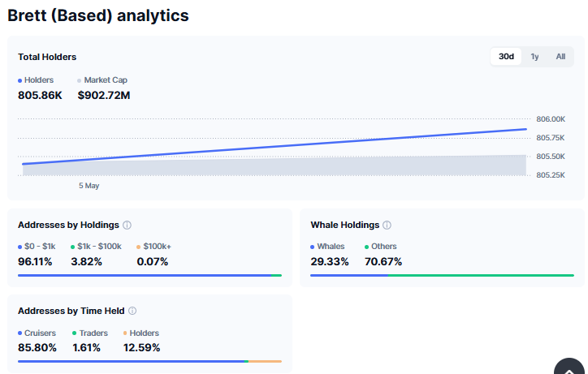Click the 0.07% value

[152, 261]
